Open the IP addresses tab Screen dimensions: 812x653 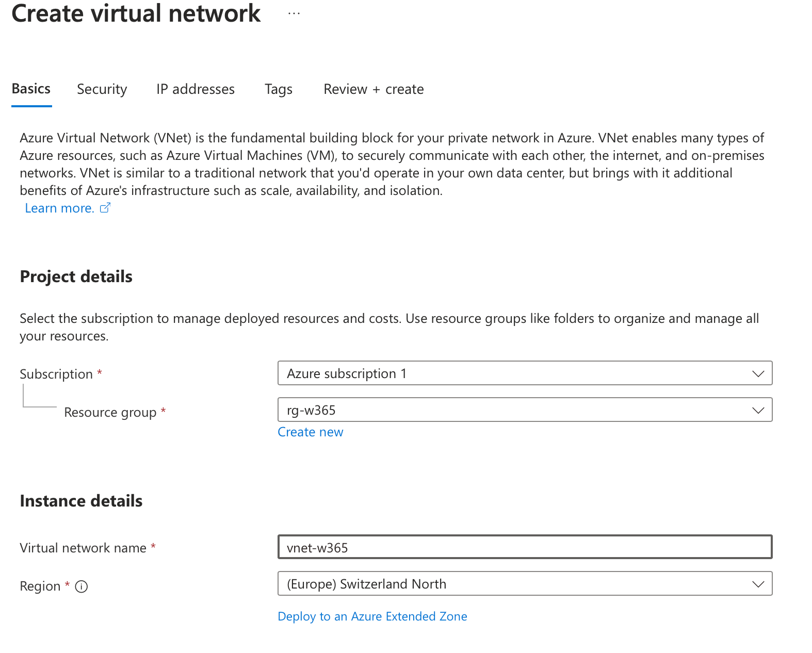(196, 89)
